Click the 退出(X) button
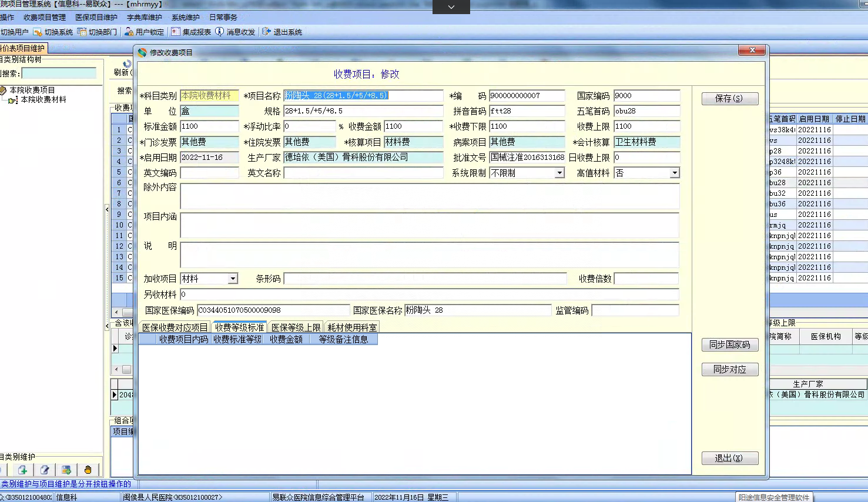This screenshot has width=868, height=502. coord(729,458)
